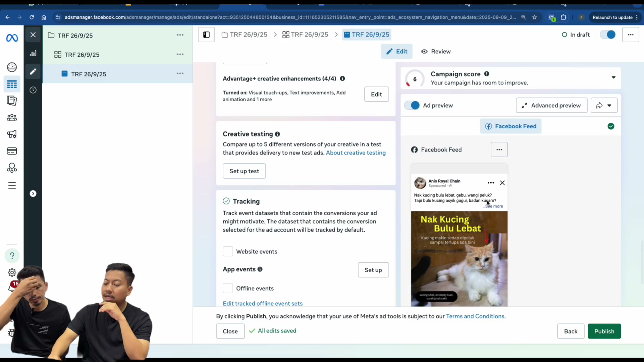Click the pencil edit icon in dark panel
The height and width of the screenshot is (362, 644).
[33, 71]
